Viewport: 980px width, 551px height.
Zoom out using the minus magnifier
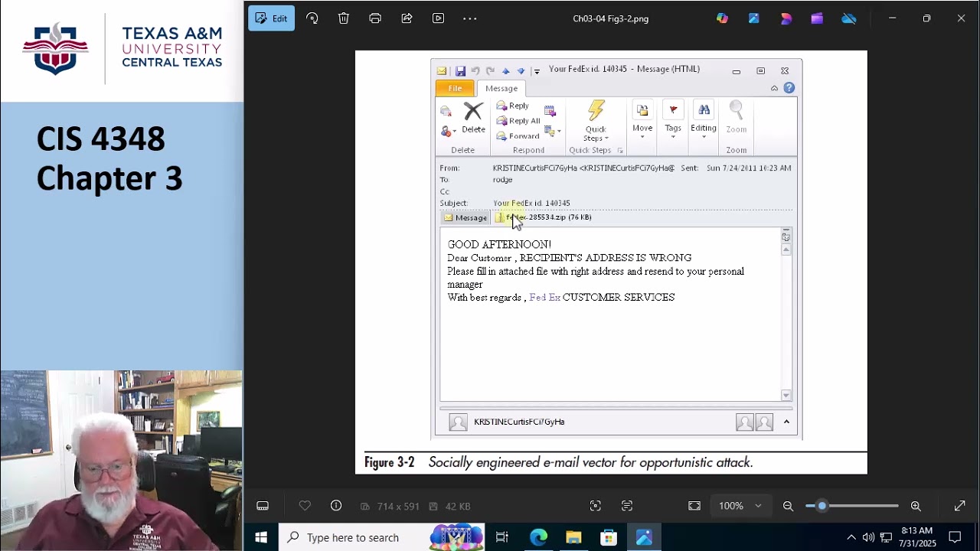(x=788, y=506)
